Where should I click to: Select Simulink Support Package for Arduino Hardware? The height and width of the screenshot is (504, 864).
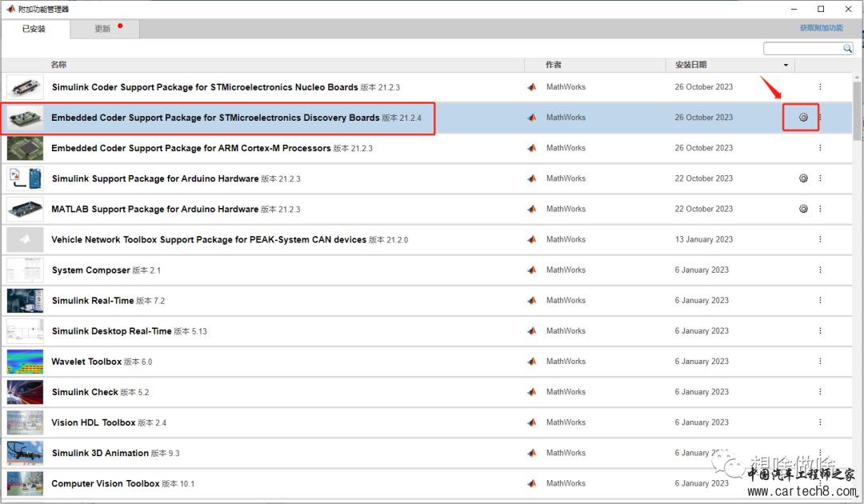click(176, 178)
